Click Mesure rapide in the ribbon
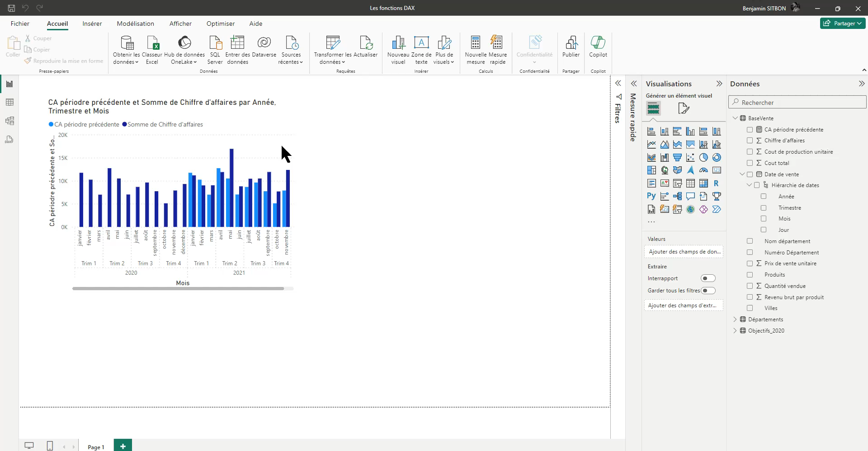This screenshot has width=868, height=451. coord(497,50)
